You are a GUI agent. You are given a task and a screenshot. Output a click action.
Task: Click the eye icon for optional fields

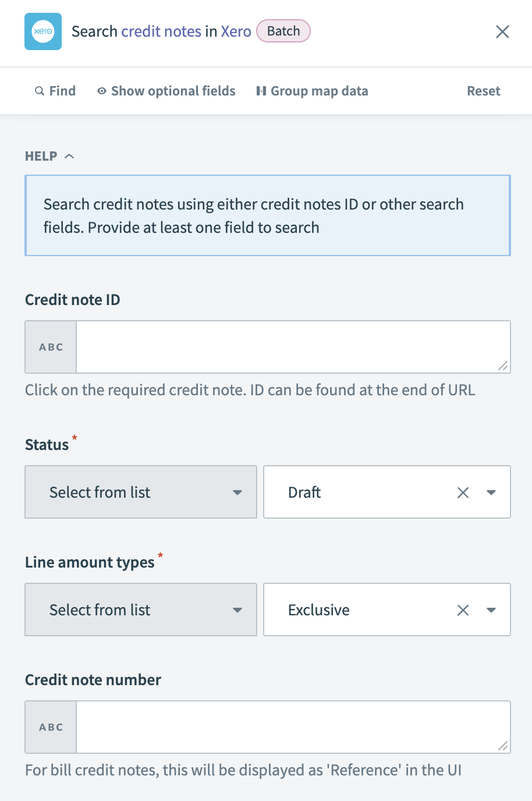[x=102, y=91]
